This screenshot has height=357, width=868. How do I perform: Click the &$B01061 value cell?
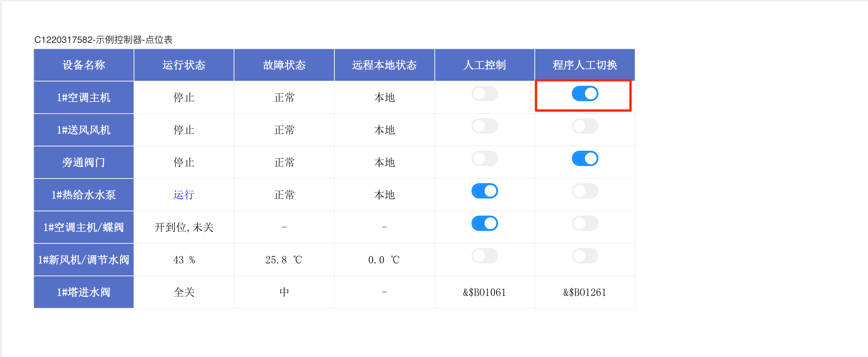click(x=485, y=292)
